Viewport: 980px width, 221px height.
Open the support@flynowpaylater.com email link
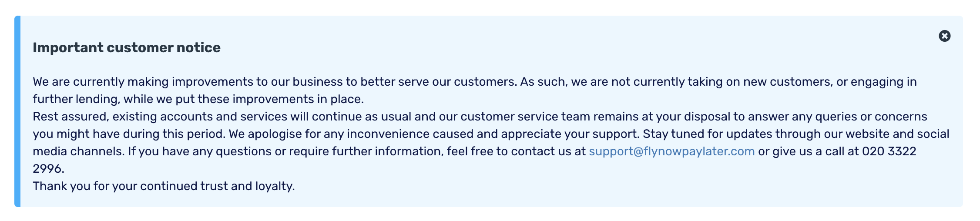pos(671,151)
